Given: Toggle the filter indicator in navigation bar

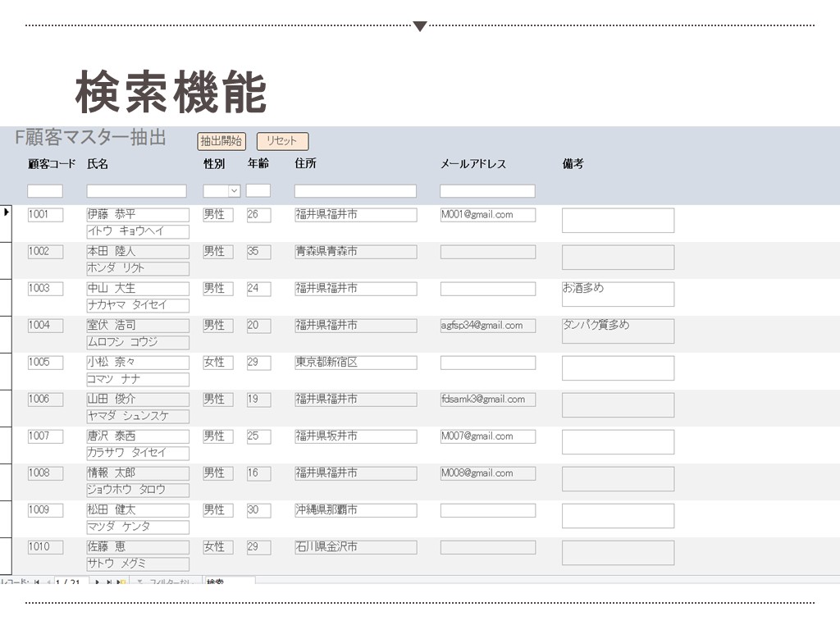Looking at the screenshot, I should (166, 582).
